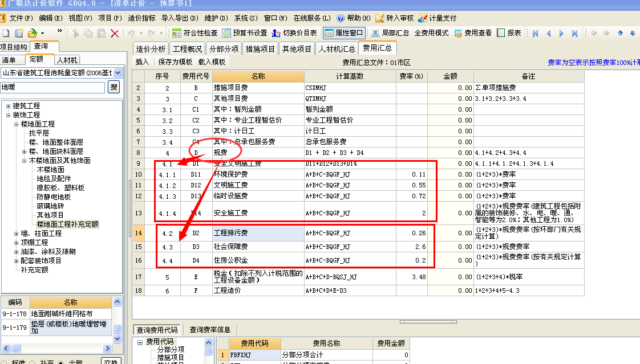The height and width of the screenshot is (364, 640).
Task: Click the 搜 search button
Action: (x=114, y=87)
